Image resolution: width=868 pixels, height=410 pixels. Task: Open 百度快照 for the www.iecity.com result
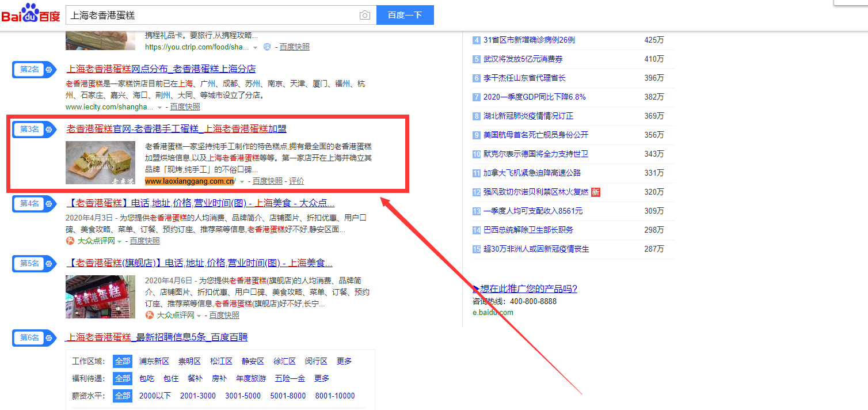[x=185, y=107]
